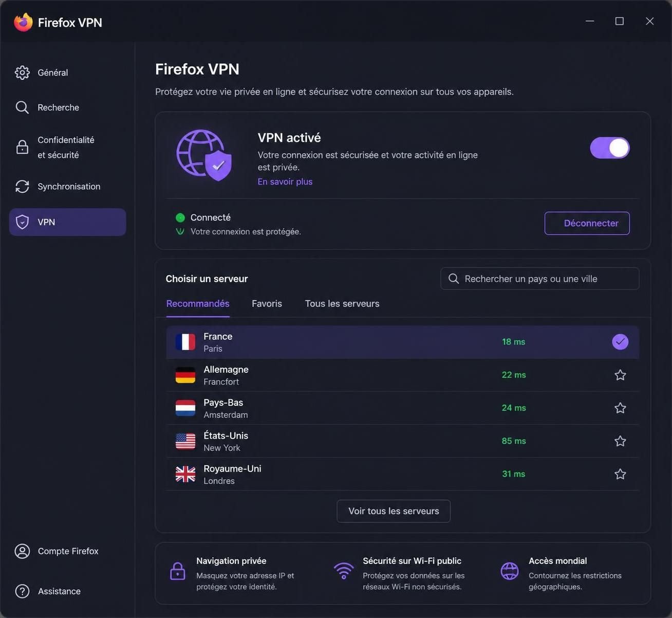Click the Accès mondial globe icon

510,571
